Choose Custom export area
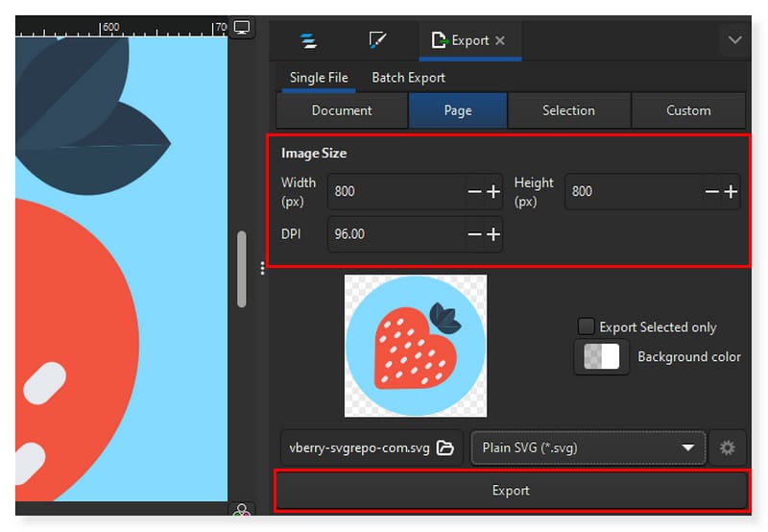 click(x=688, y=110)
